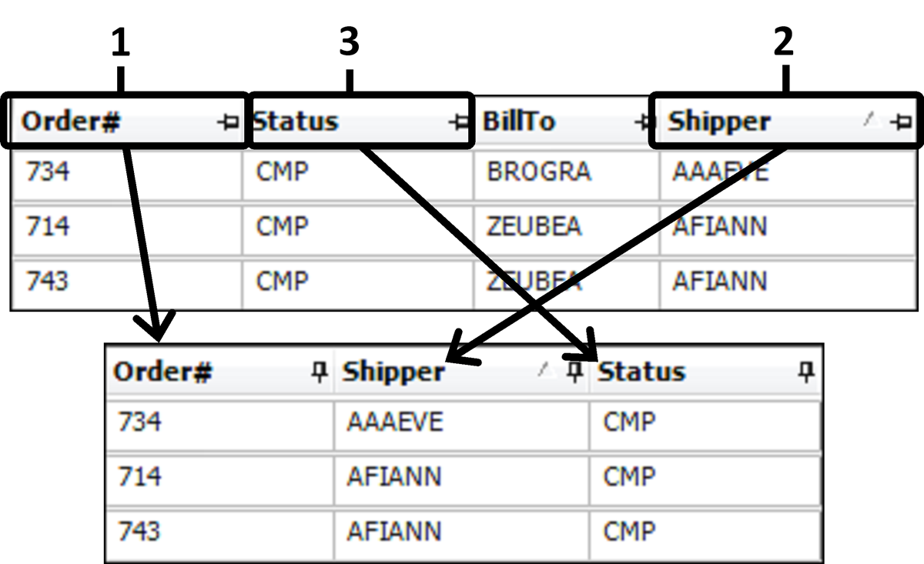The height and width of the screenshot is (564, 924).
Task: Click the AAAEVE cell in the lower grid
Action: 395,422
